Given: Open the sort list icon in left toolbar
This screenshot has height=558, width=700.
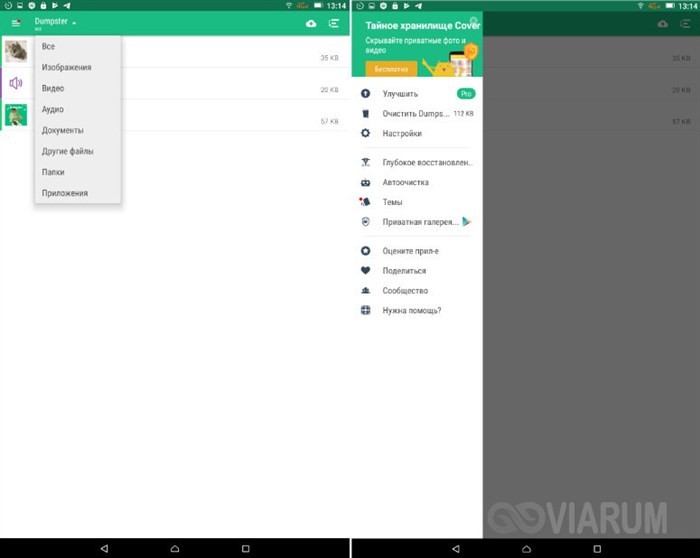Looking at the screenshot, I should [334, 23].
